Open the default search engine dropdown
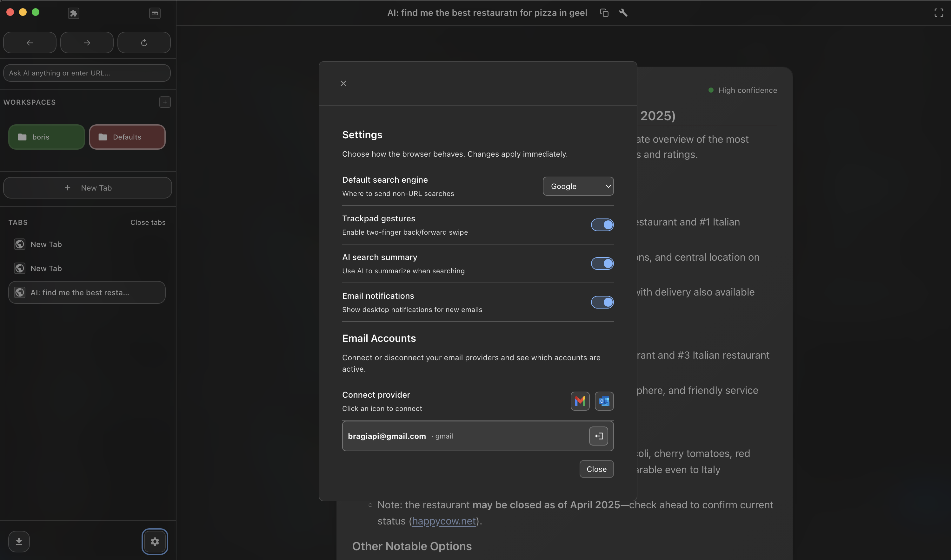The image size is (951, 560). coord(578,186)
